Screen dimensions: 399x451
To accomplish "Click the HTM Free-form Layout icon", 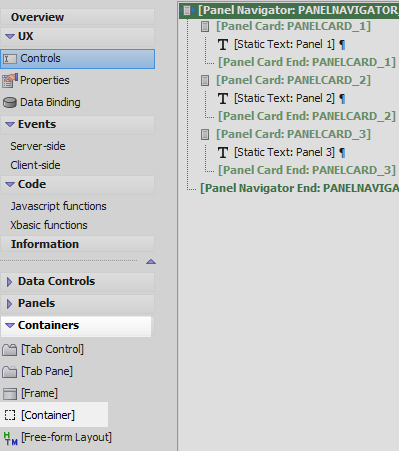I will 10,438.
